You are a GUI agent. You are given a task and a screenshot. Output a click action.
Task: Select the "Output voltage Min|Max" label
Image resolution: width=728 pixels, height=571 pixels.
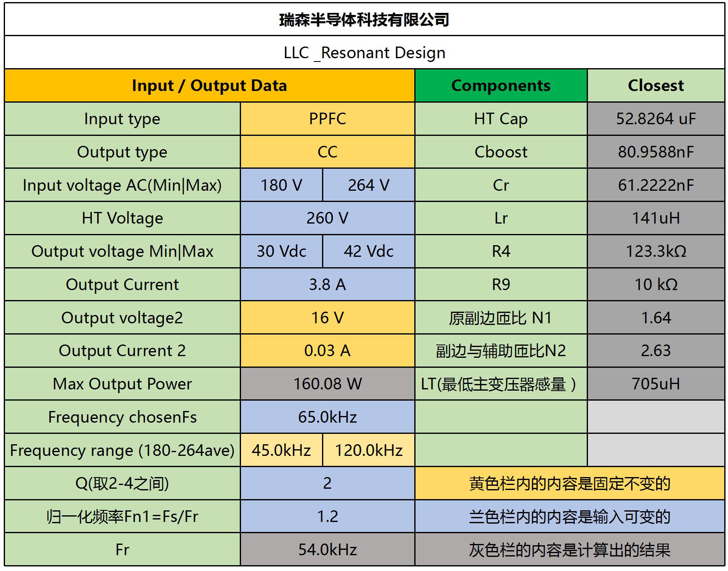click(122, 251)
